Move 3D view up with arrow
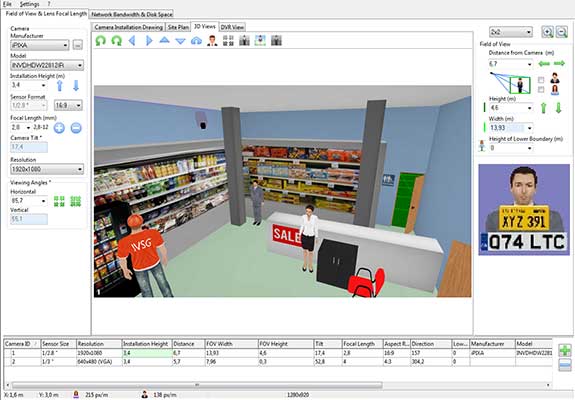This screenshot has width=575, height=400. [x=165, y=40]
